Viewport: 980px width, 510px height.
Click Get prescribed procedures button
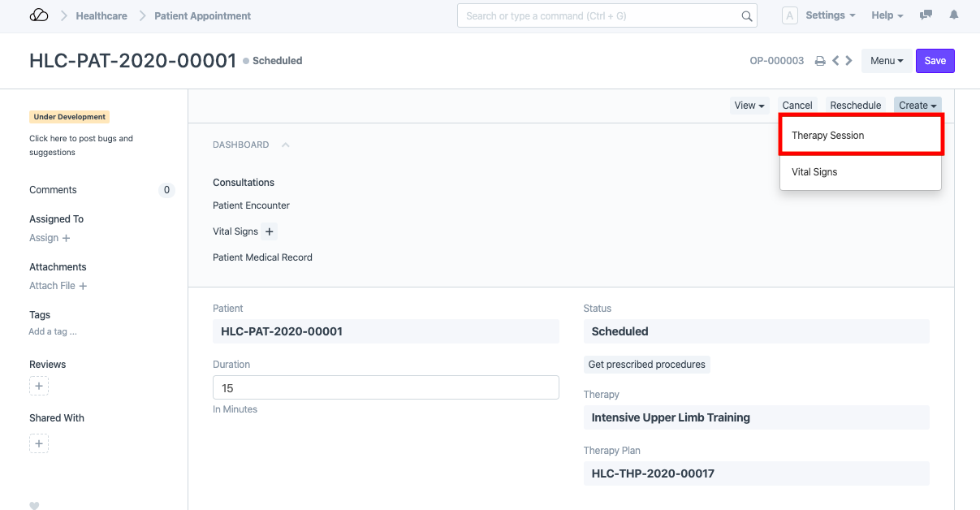pos(646,365)
